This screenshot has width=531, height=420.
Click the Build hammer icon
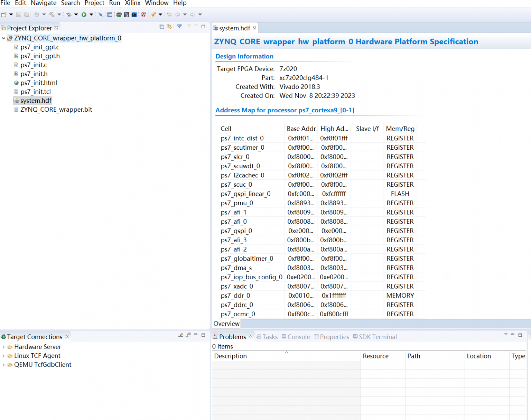click(x=52, y=15)
